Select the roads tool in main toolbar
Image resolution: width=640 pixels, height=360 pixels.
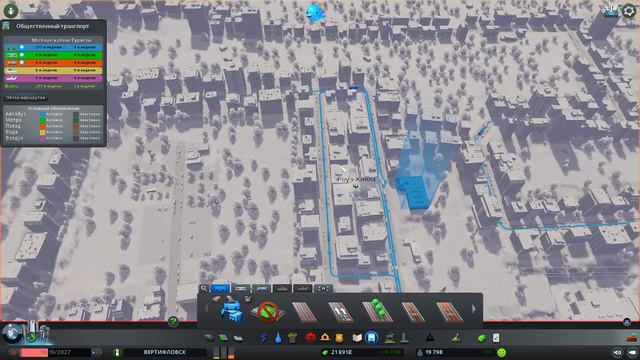click(x=209, y=338)
